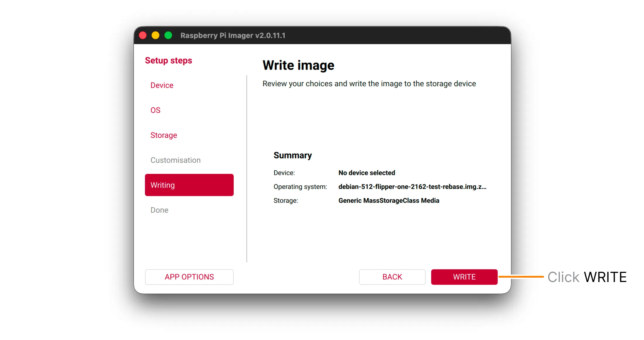Click the 'Device:' summary label
This screenshot has width=644, height=340.
tap(284, 173)
